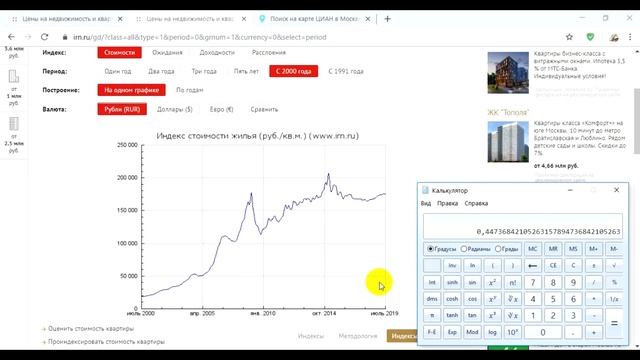Click the calculator 10 to the x button
The image size is (640, 360).
(x=513, y=332)
